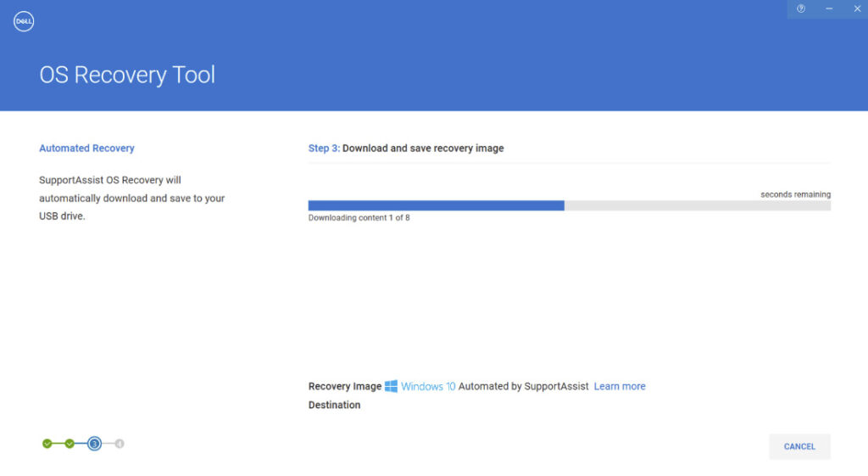Open the Learn more link
The image size is (868, 476).
click(x=620, y=386)
